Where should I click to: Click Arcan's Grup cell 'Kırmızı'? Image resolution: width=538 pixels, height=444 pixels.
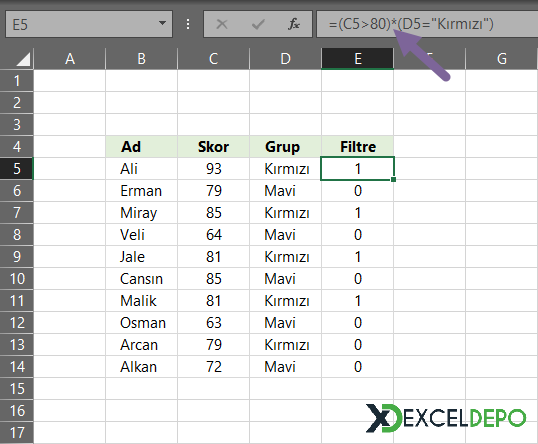tap(285, 344)
